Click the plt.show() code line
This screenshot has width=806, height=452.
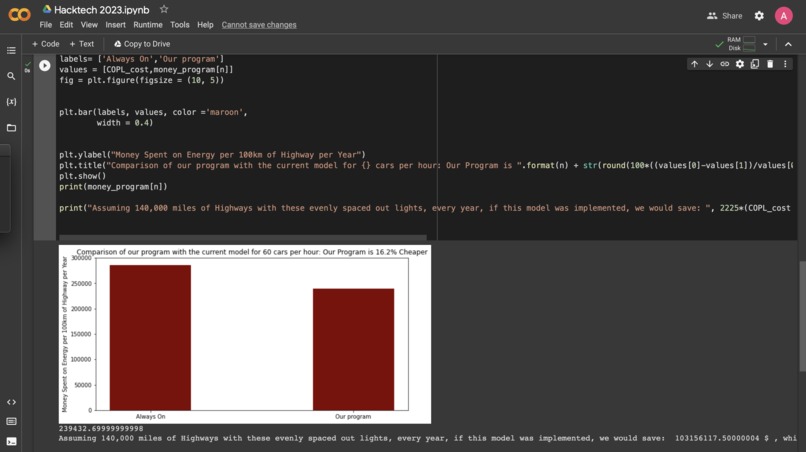[82, 176]
